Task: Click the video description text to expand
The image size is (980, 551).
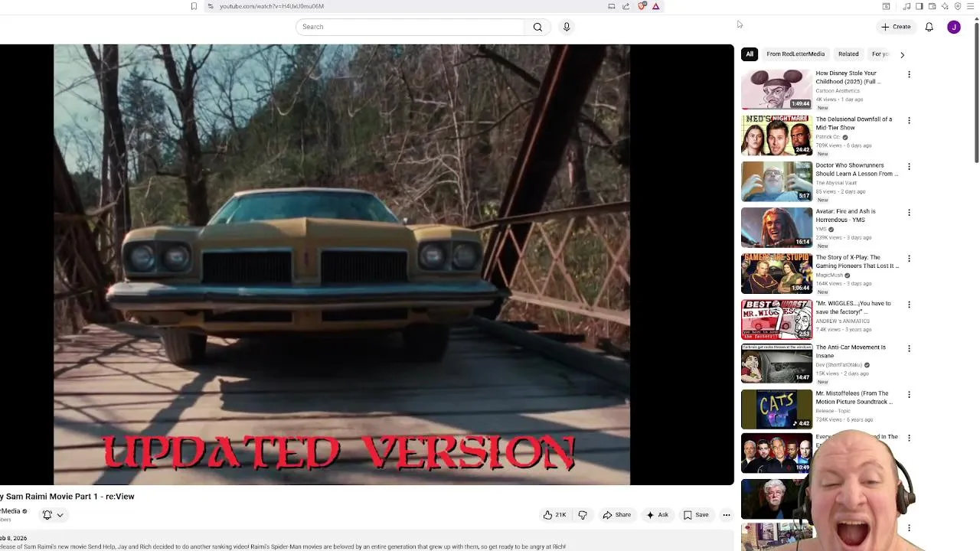Action: click(283, 546)
